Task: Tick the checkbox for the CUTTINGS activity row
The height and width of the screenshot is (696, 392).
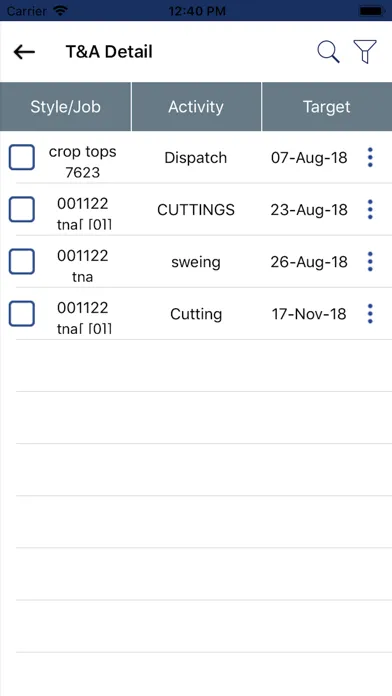Action: [22, 209]
